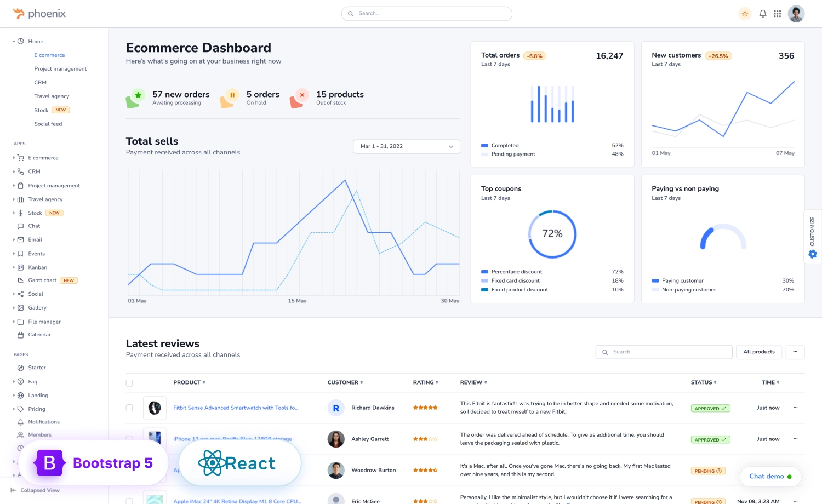
Task: Click the Project management clipboard icon
Action: point(21,186)
